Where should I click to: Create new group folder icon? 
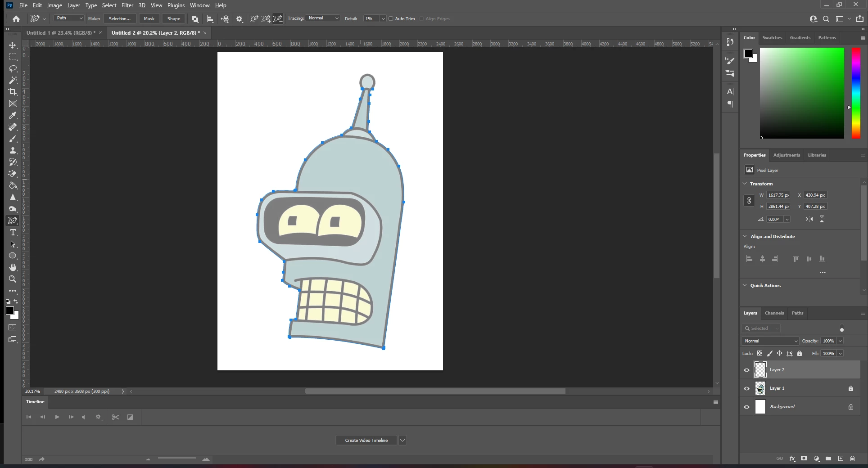(828, 459)
